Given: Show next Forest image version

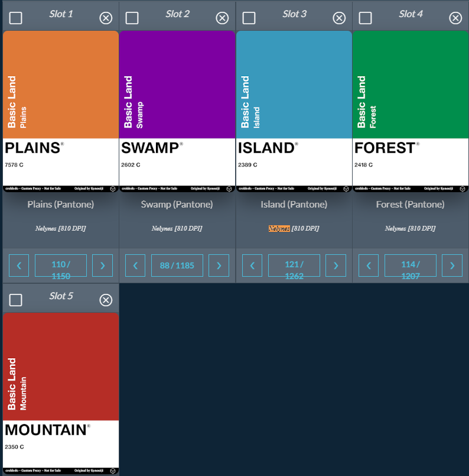Looking at the screenshot, I should [x=452, y=265].
